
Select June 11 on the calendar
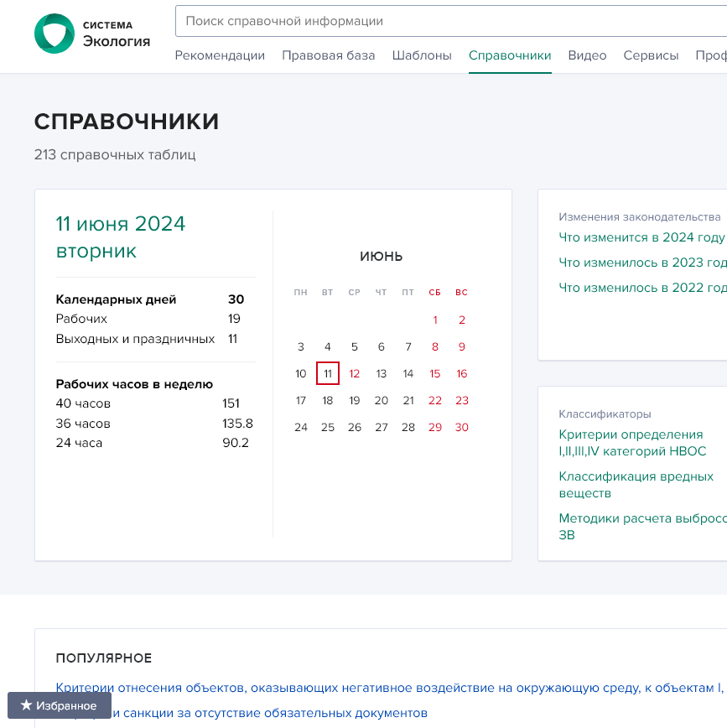point(327,373)
